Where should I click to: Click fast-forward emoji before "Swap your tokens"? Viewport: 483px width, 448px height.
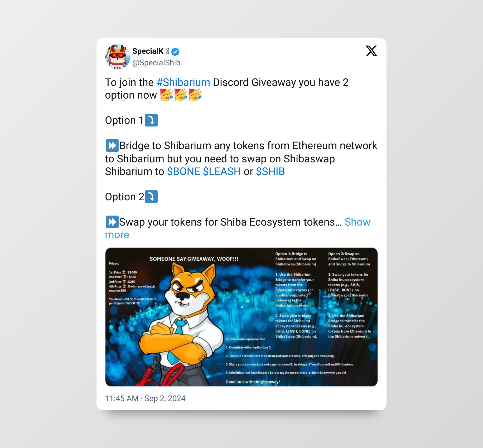(112, 222)
